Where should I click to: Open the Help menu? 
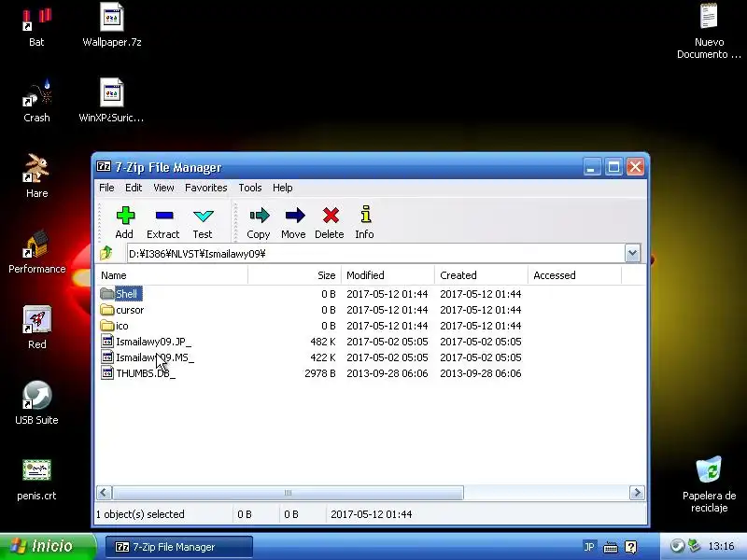pos(283,188)
